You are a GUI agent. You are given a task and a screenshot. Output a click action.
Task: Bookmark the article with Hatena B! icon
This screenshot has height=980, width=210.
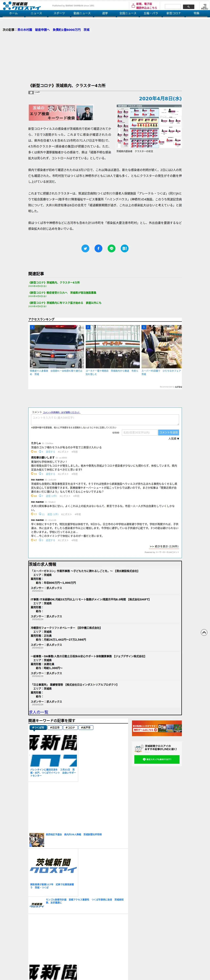(124, 248)
